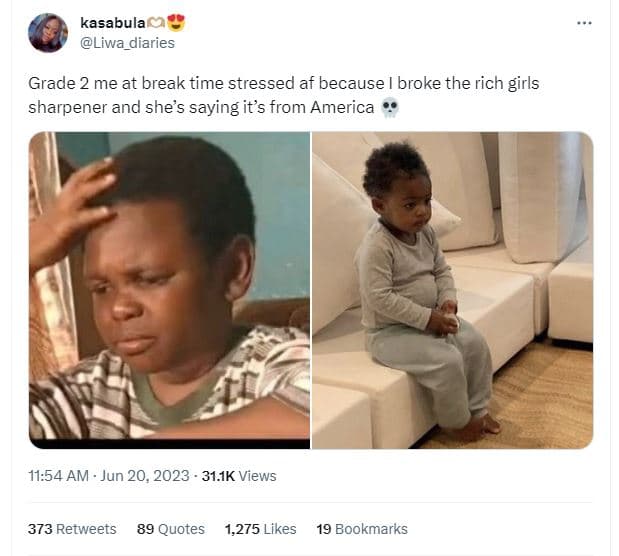Enlarge the right image of toddler on sofa

pyautogui.click(x=452, y=290)
